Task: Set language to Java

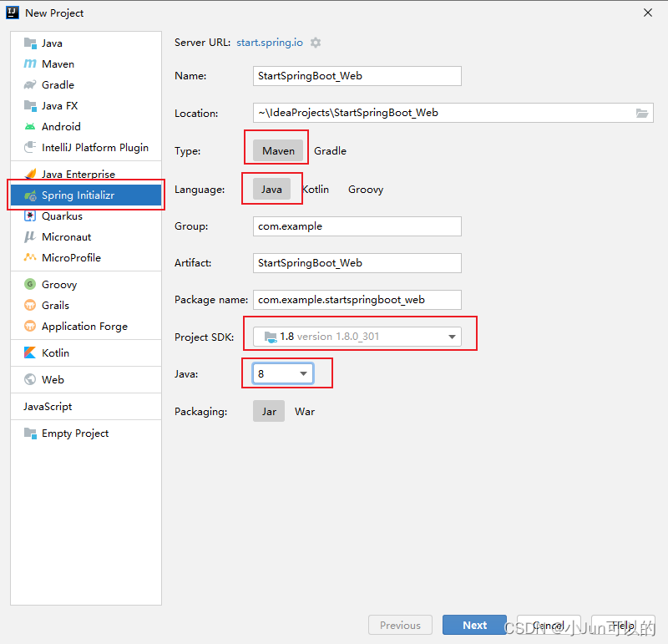Action: 271,190
